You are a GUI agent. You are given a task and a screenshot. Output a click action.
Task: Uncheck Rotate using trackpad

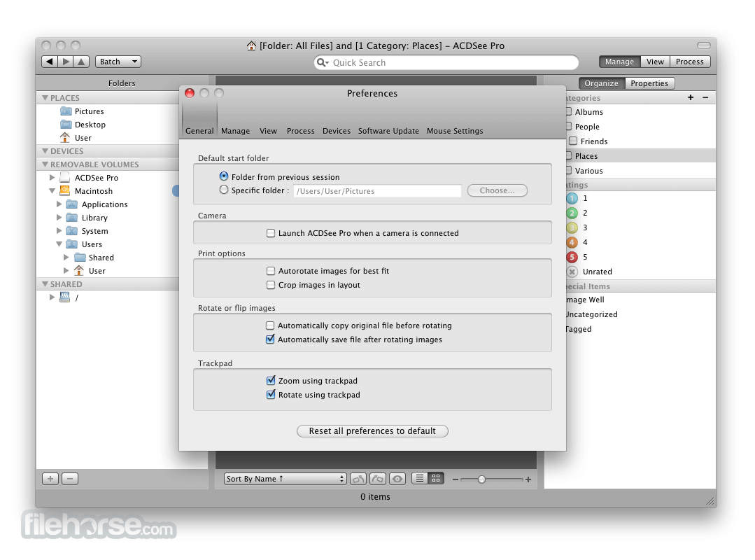pos(271,395)
